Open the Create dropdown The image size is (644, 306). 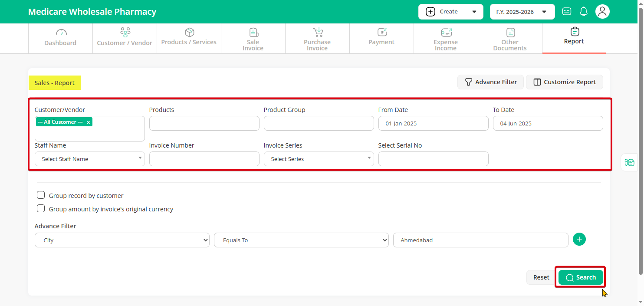(451, 12)
